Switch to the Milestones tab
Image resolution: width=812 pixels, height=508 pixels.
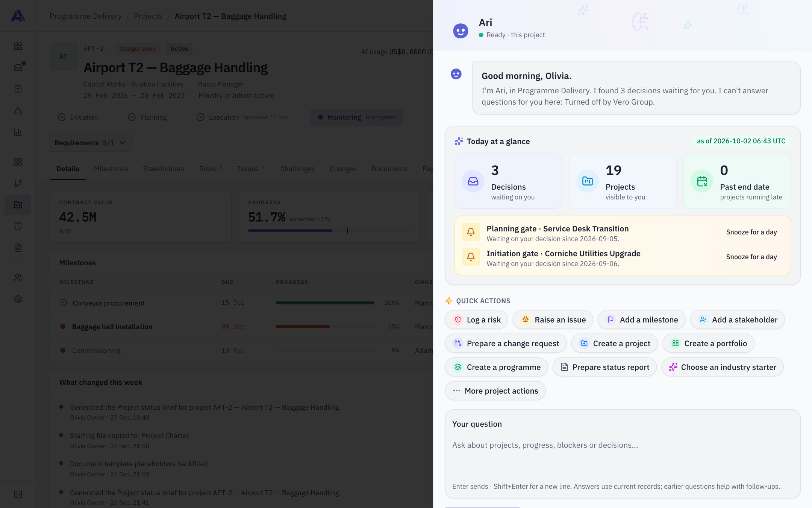(x=111, y=169)
